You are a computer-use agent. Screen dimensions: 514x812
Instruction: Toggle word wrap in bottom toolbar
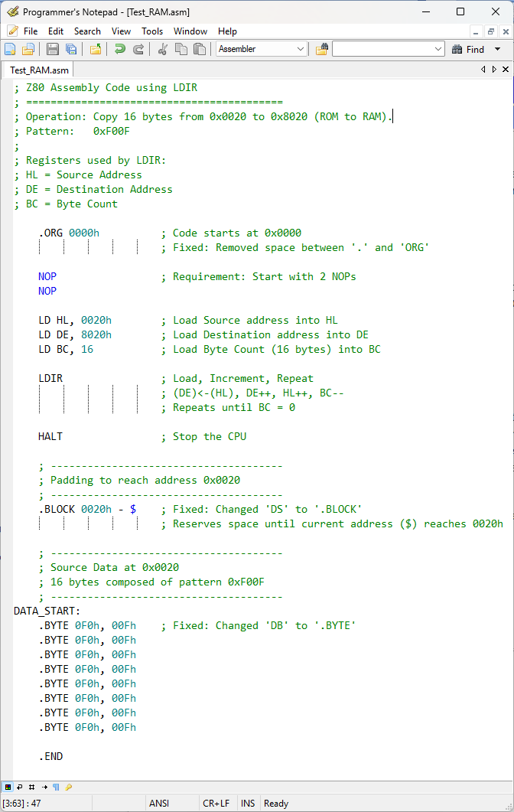click(20, 787)
